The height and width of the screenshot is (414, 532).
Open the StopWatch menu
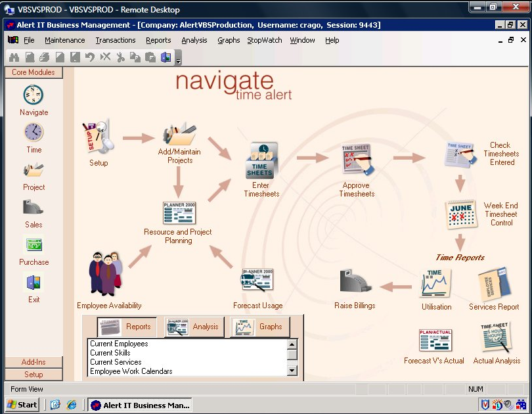264,40
